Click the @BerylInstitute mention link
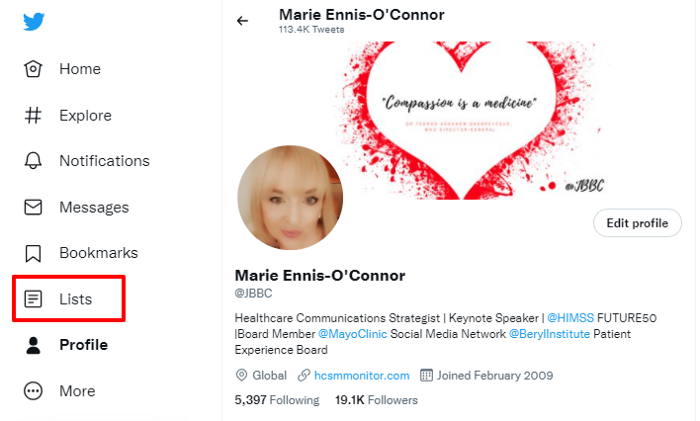This screenshot has height=421, width=700. tap(549, 334)
